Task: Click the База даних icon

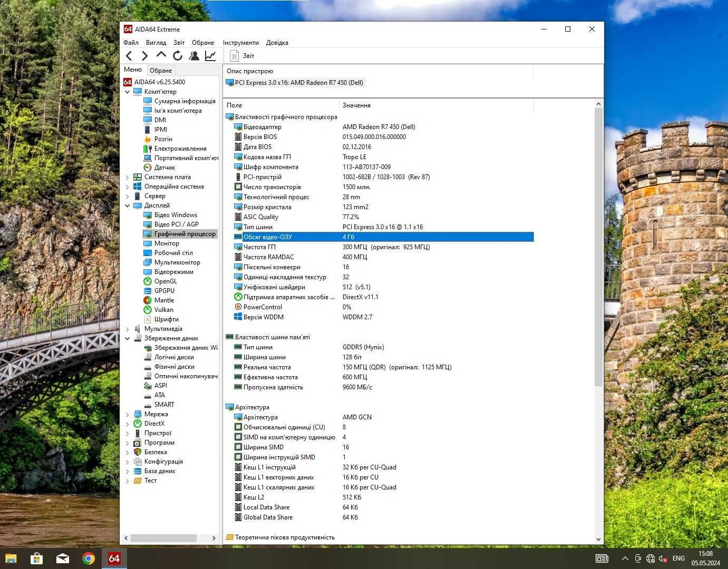Action: point(138,471)
